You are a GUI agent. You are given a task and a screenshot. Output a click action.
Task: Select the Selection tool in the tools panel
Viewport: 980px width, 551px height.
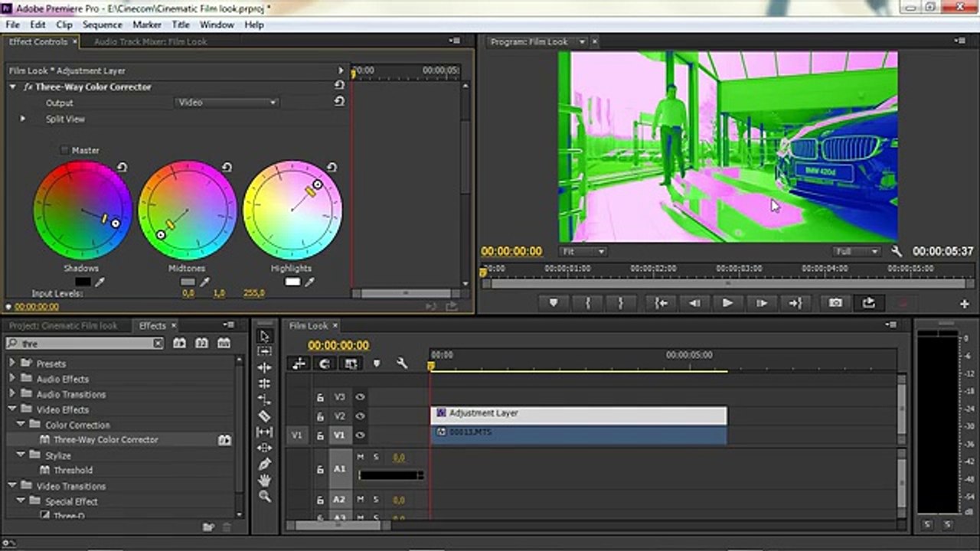coord(265,336)
